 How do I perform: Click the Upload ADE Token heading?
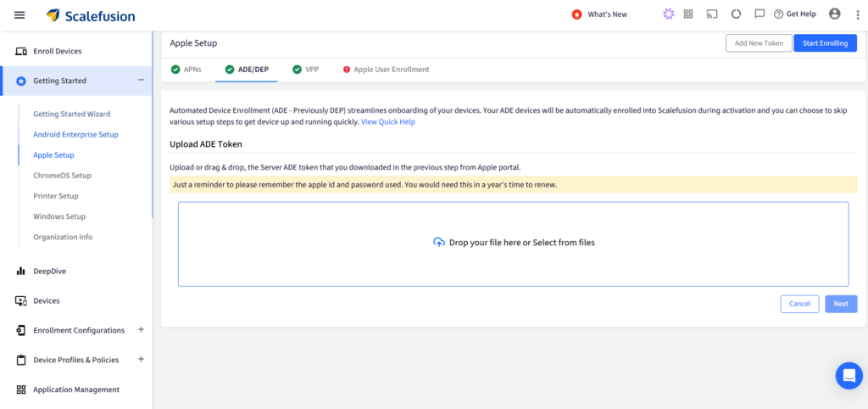point(206,144)
